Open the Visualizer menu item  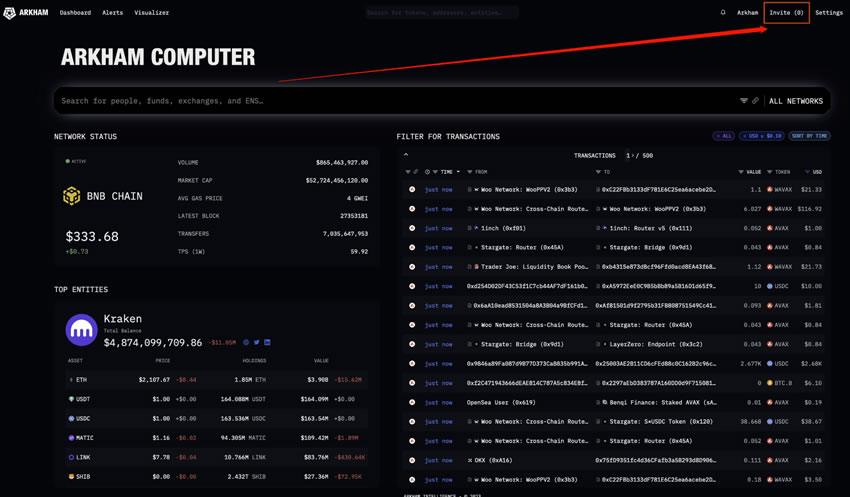151,12
